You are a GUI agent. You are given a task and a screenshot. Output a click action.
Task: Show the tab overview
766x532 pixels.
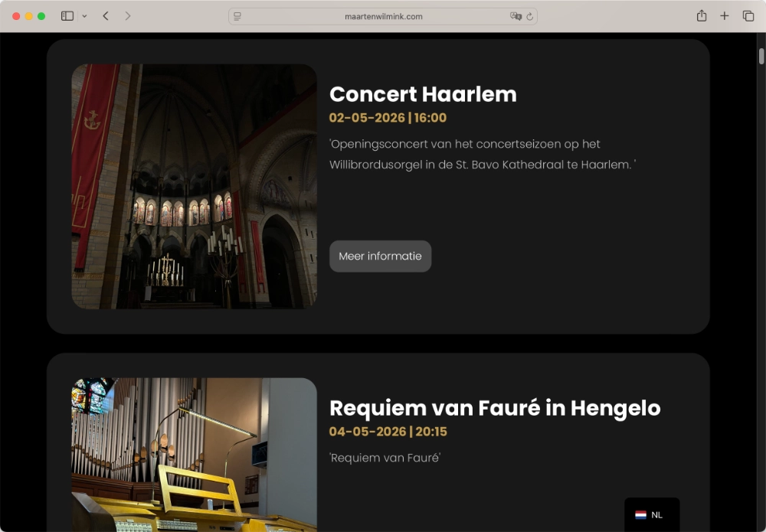[x=748, y=16]
